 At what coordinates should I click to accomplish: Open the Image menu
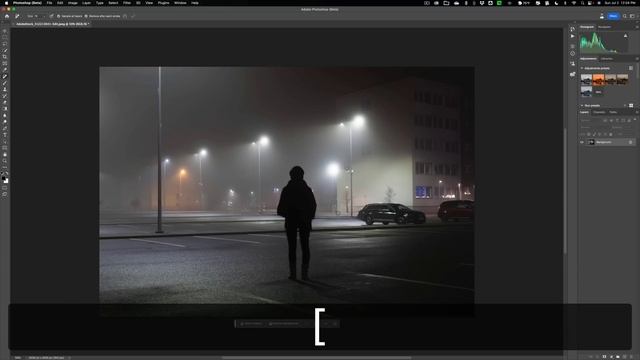point(73,3)
